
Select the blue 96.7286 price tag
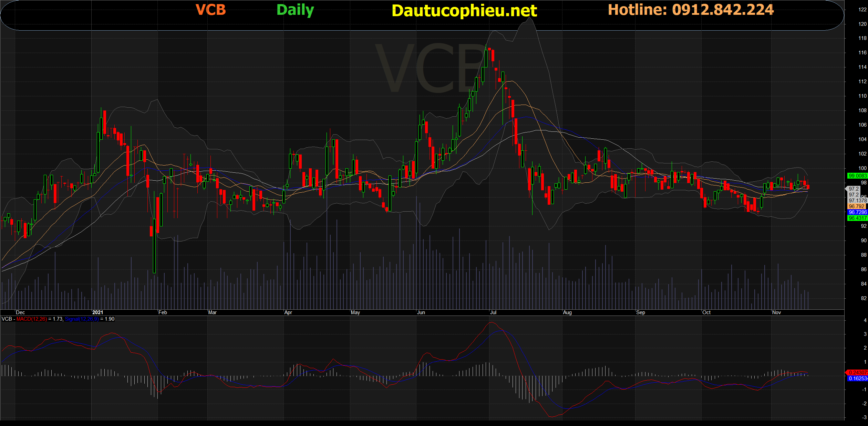tap(857, 212)
